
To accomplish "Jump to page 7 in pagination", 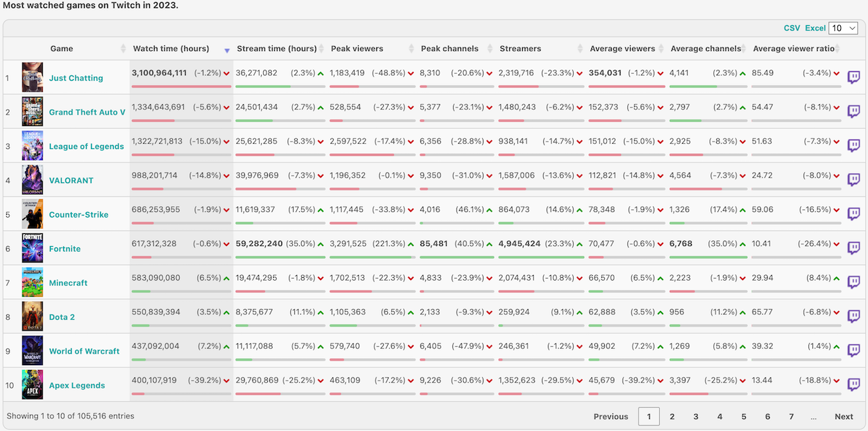I will (791, 417).
